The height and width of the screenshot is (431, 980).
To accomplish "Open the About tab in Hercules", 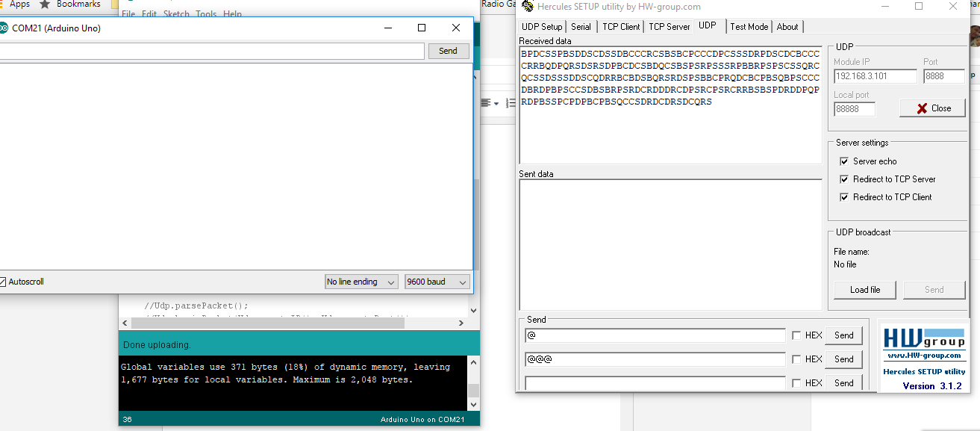I will (787, 27).
